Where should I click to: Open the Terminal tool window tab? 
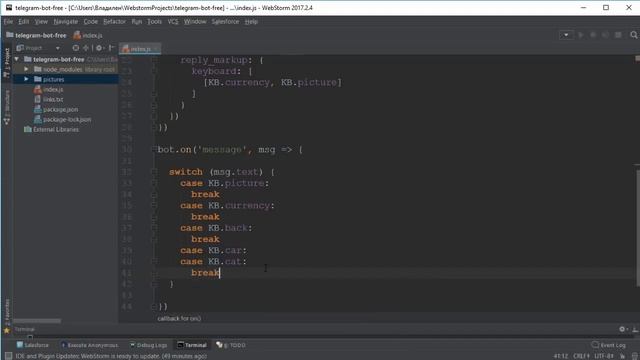click(x=192, y=345)
